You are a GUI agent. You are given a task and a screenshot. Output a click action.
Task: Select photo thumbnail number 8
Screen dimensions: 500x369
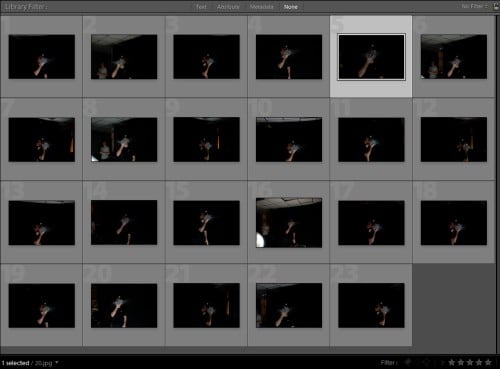tap(124, 140)
